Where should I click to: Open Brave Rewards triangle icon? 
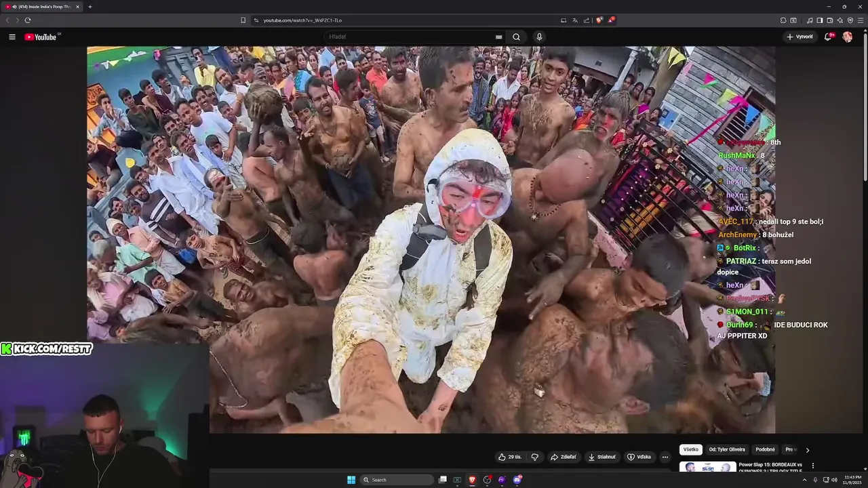[610, 20]
